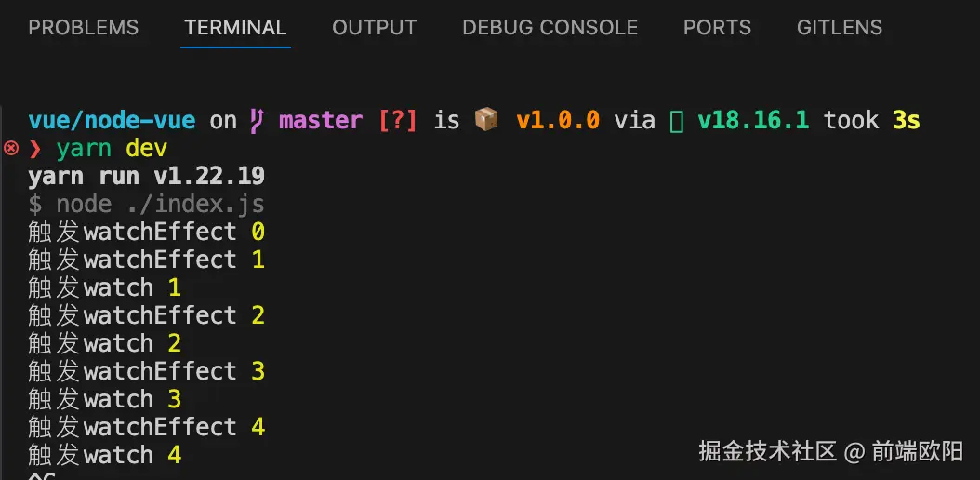Click the master branch name
980x480 pixels.
point(321,120)
